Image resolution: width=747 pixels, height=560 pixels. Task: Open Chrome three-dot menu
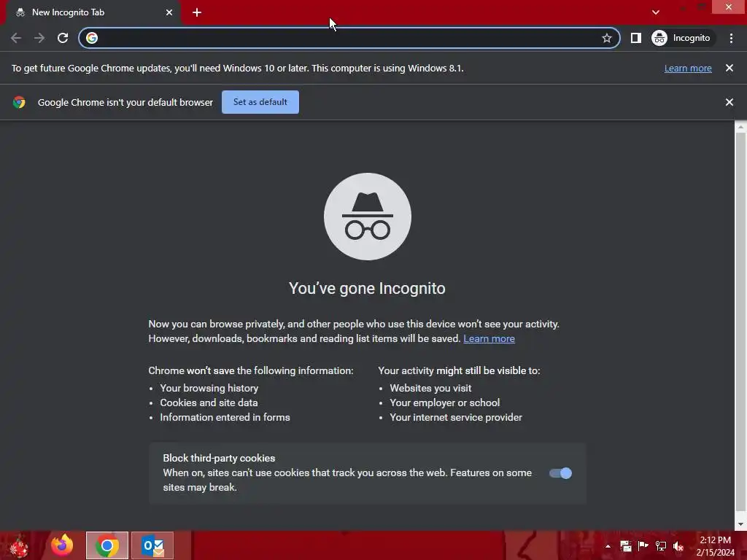click(731, 38)
